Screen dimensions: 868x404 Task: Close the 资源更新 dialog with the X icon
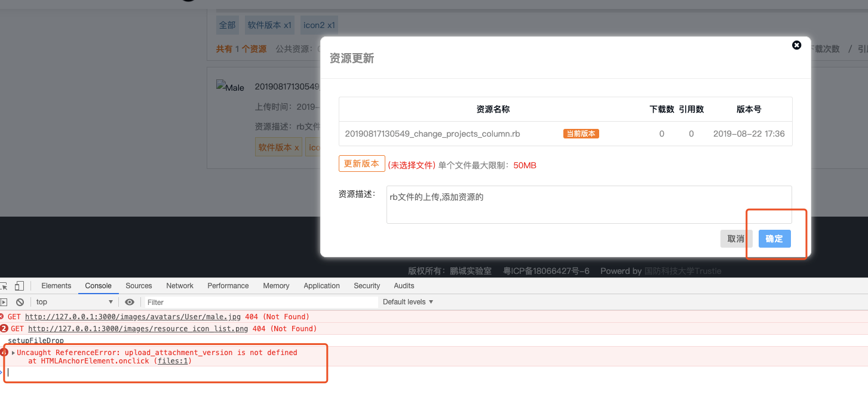point(796,45)
